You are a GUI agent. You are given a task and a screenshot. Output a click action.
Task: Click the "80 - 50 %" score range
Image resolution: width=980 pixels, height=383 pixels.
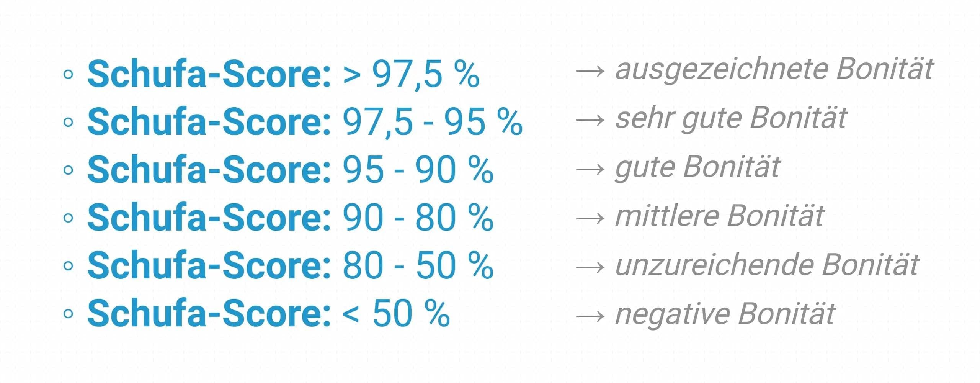pos(418,266)
